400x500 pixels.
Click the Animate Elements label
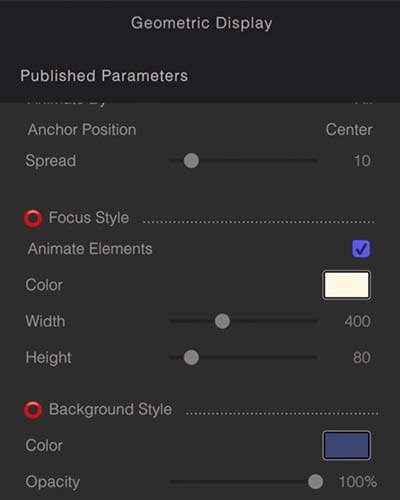pos(90,249)
